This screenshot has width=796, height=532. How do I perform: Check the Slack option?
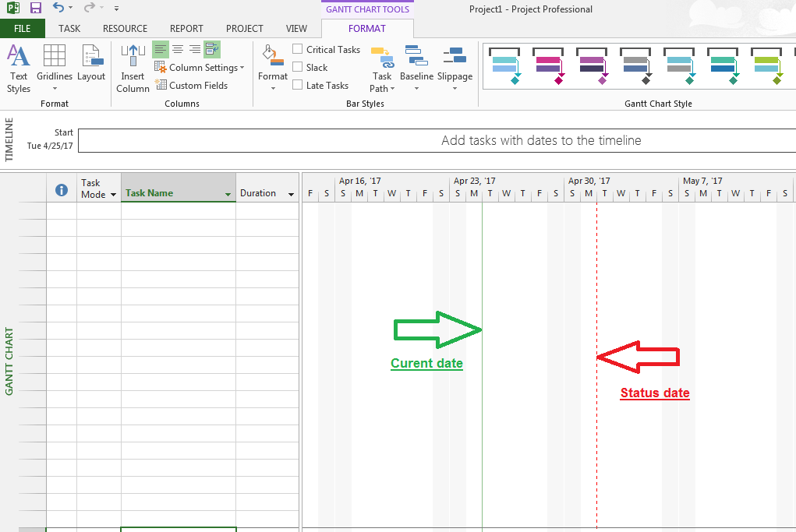coord(297,67)
